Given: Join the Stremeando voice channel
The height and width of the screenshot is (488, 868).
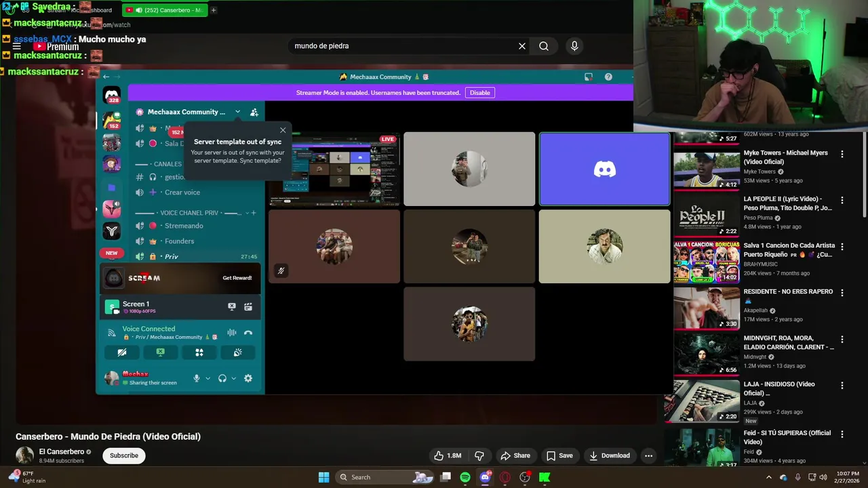Looking at the screenshot, I should coord(183,226).
